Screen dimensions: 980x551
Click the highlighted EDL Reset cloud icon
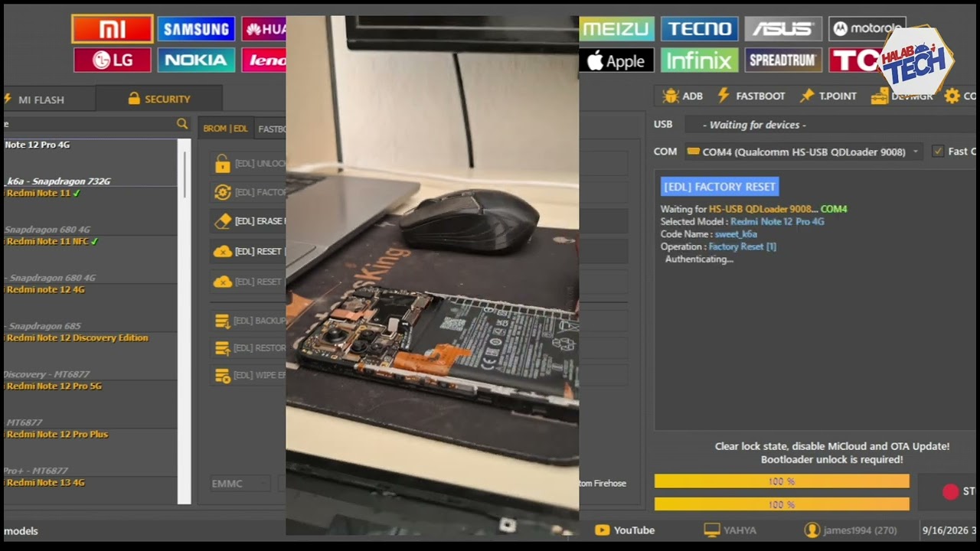222,251
